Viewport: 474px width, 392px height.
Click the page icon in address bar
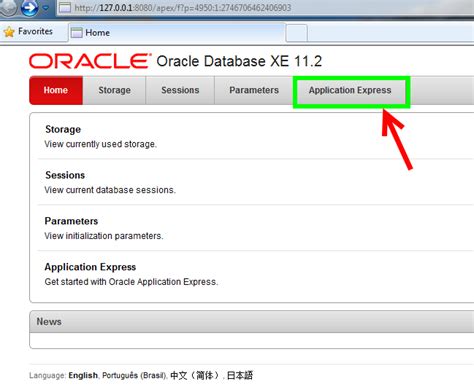[65, 7]
